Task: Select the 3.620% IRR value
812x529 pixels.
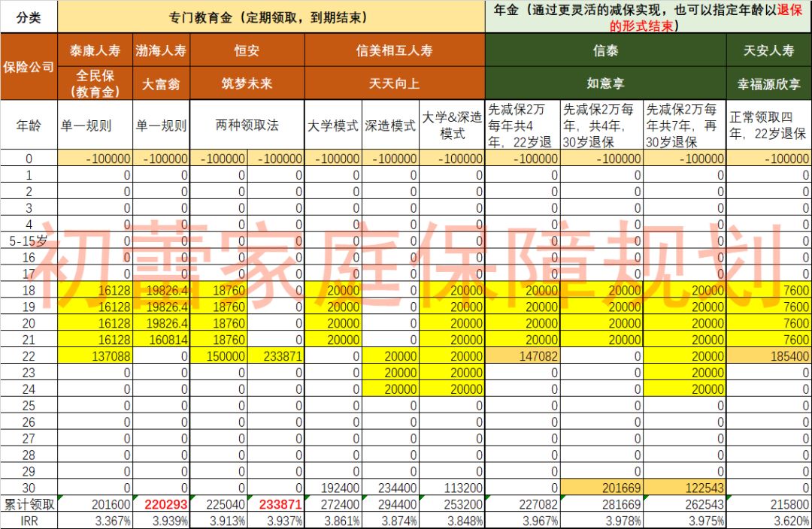Action: pos(769,521)
